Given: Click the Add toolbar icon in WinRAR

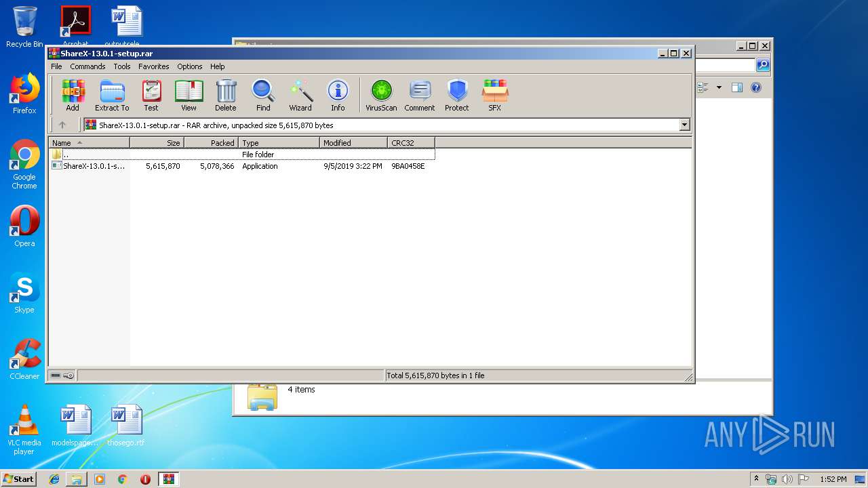Looking at the screenshot, I should 73,96.
